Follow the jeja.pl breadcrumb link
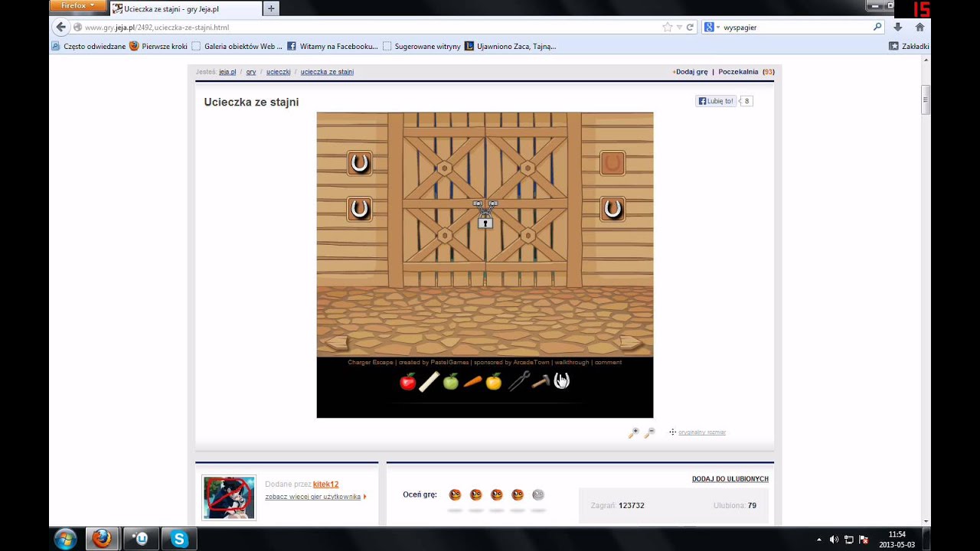The height and width of the screenshot is (551, 980). point(227,72)
